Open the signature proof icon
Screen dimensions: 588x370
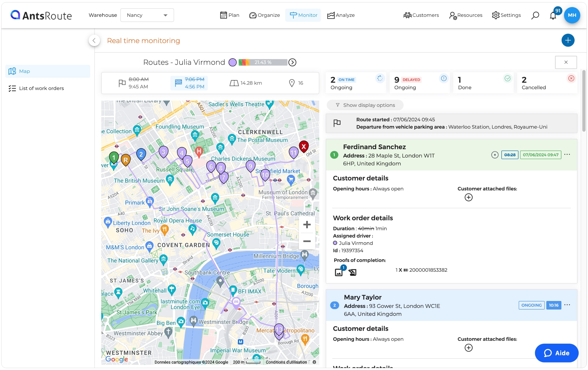click(x=352, y=272)
